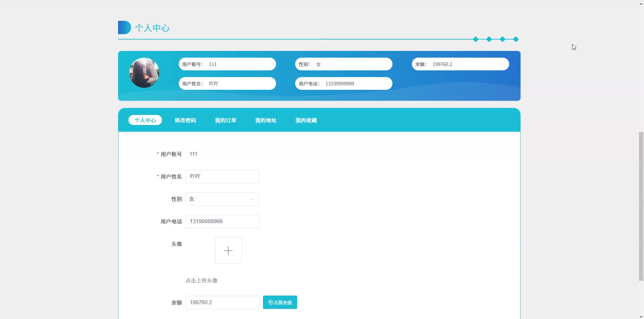Click the rightmost diamond on title divider
Image resolution: width=644 pixels, height=319 pixels.
click(516, 39)
